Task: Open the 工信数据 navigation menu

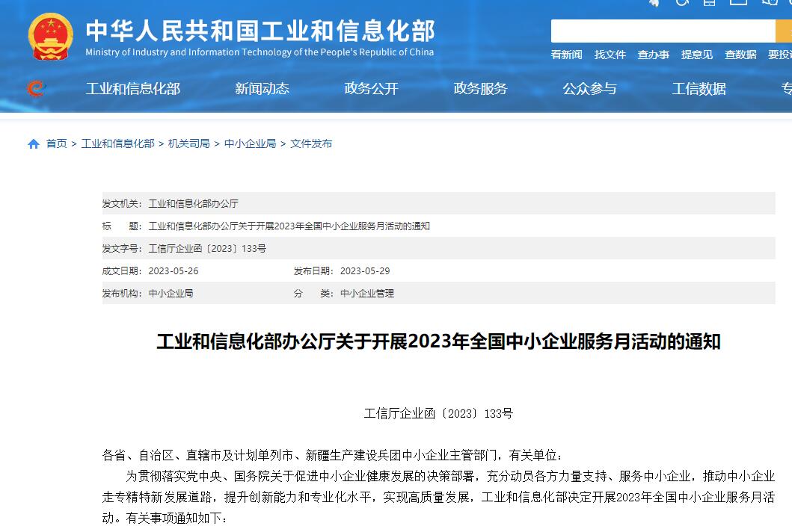Action: 699,89
